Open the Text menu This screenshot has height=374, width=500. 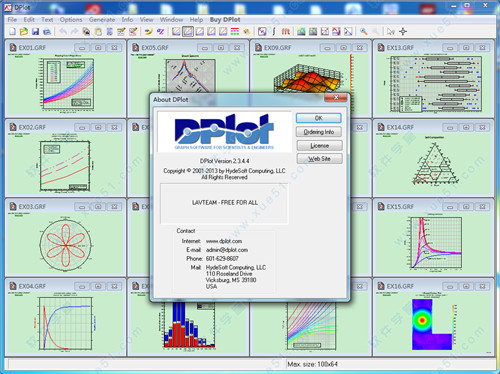[x=47, y=20]
